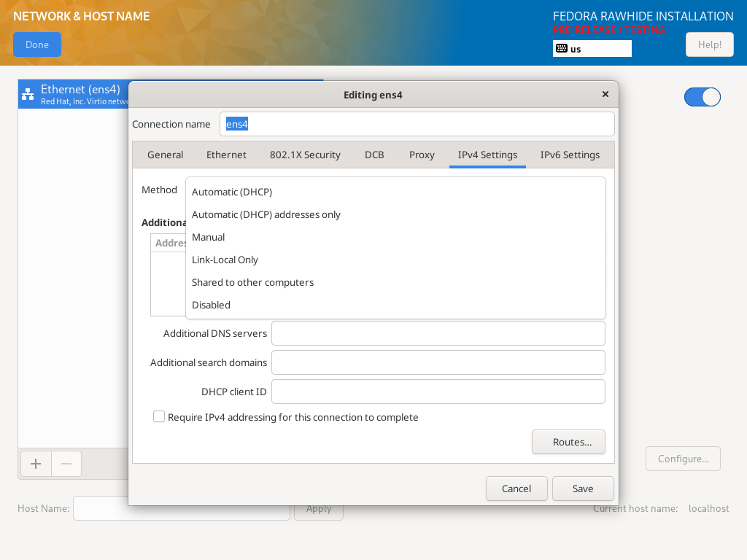Set IPv4 method to Disabled
747x560 pixels.
click(395, 306)
